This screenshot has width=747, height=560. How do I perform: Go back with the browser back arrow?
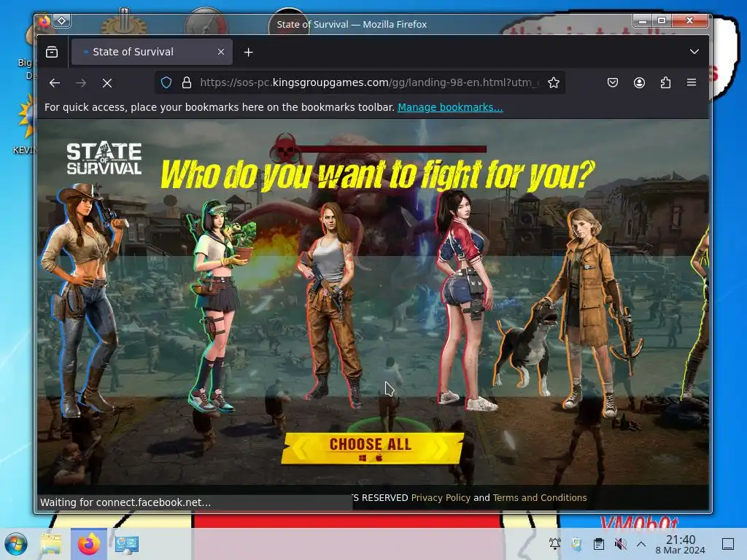54,83
